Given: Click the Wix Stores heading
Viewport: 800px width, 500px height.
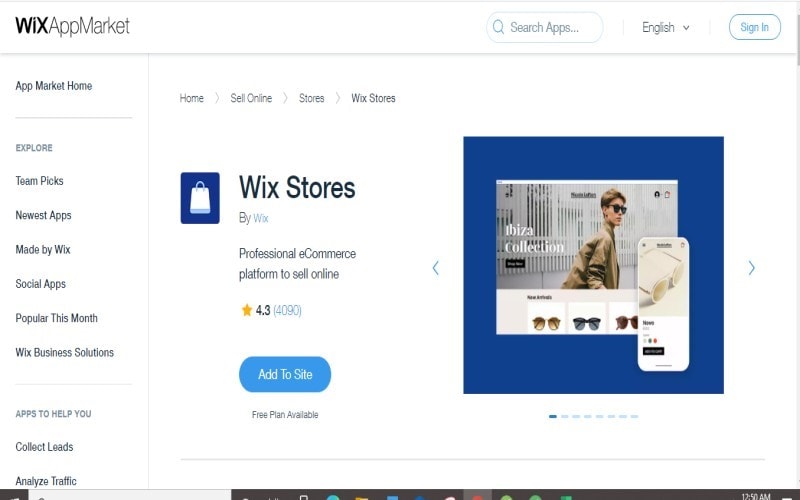Looking at the screenshot, I should point(297,188).
